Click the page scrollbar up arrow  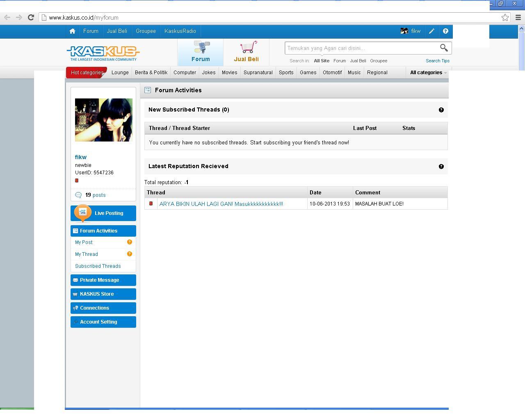point(521,28)
